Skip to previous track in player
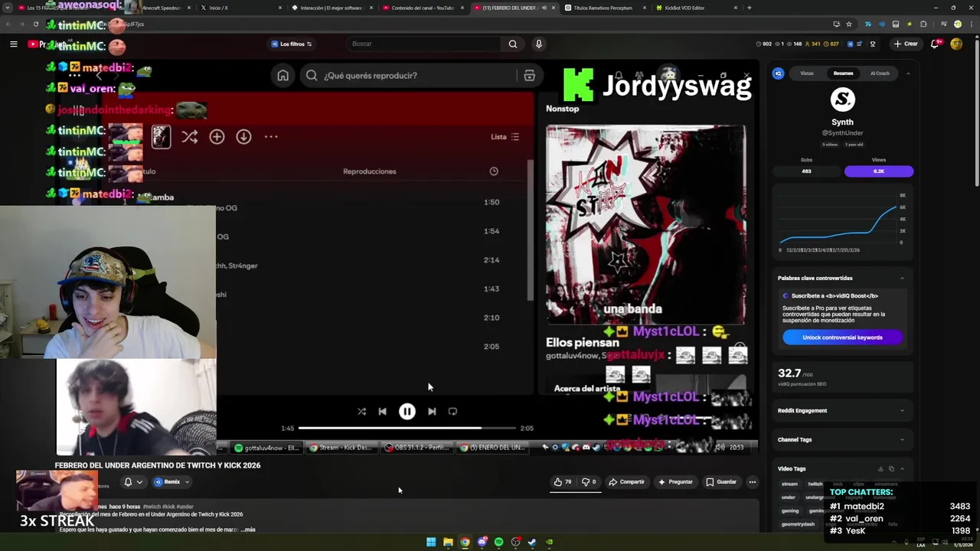Image resolution: width=980 pixels, height=551 pixels. tap(382, 412)
